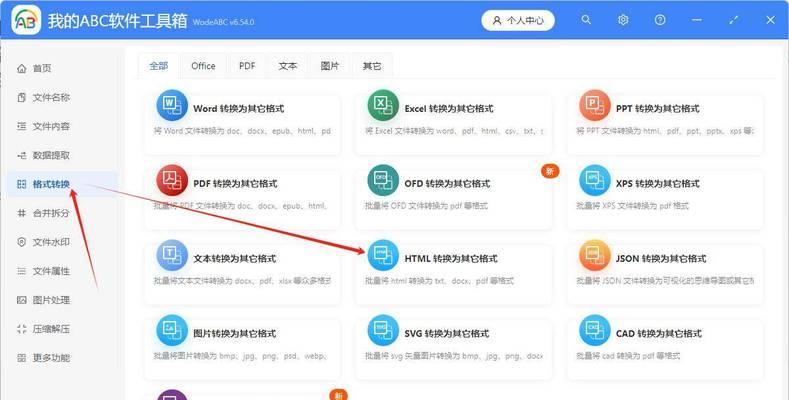Switch to the 全部 tab

(x=159, y=66)
